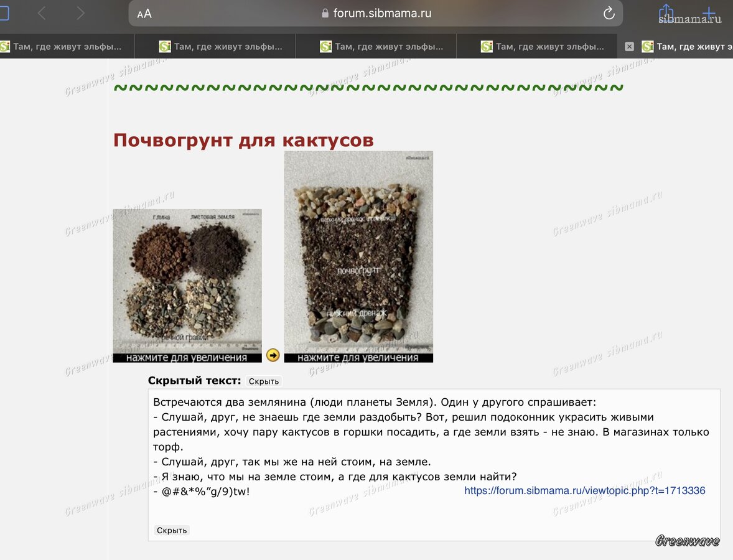Tap the forum.sibmama.ru address bar
Image resolution: width=733 pixels, height=560 pixels.
click(x=375, y=13)
